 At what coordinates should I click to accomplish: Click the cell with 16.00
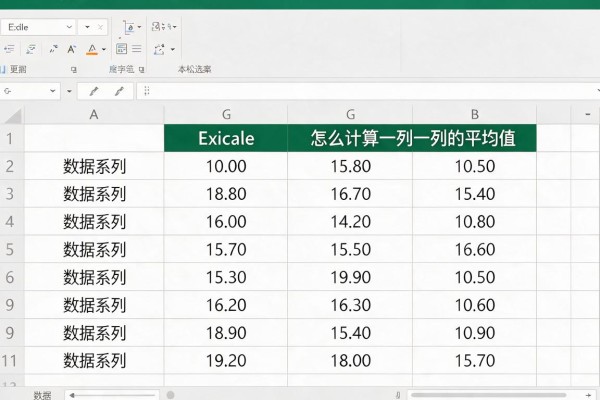[226, 222]
